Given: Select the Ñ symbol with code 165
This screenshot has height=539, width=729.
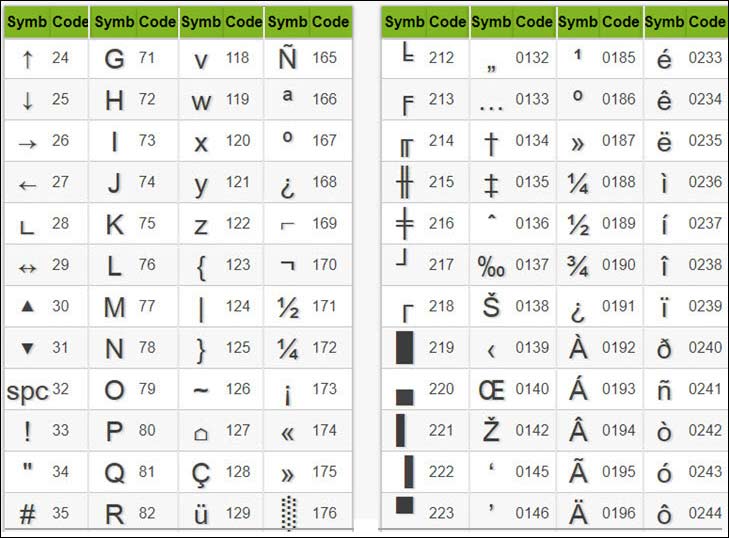Looking at the screenshot, I should 287,57.
